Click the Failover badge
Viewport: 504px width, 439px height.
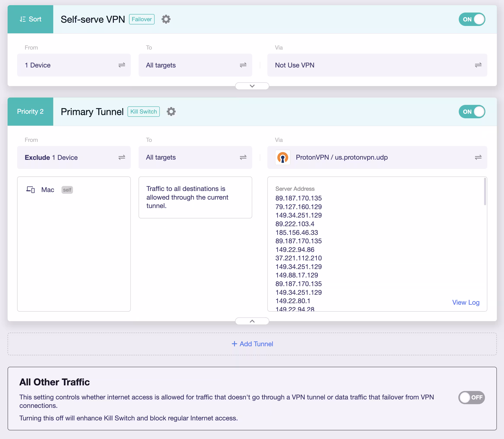(142, 19)
